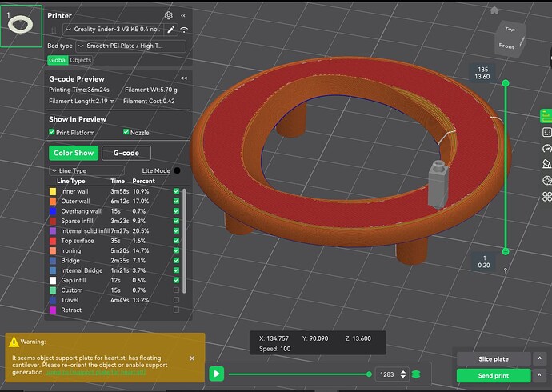
Task: Edit the Creality Ender-3 printer preset
Action: tap(170, 30)
